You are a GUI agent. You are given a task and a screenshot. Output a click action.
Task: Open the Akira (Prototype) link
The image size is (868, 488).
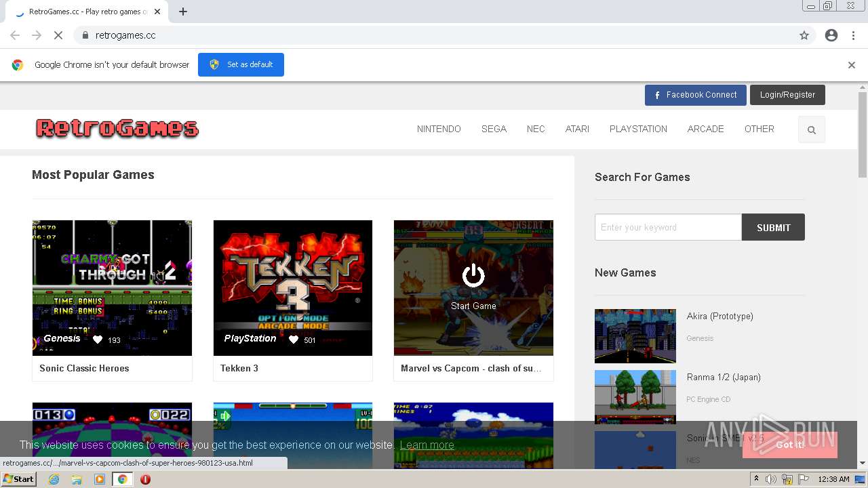[720, 316]
